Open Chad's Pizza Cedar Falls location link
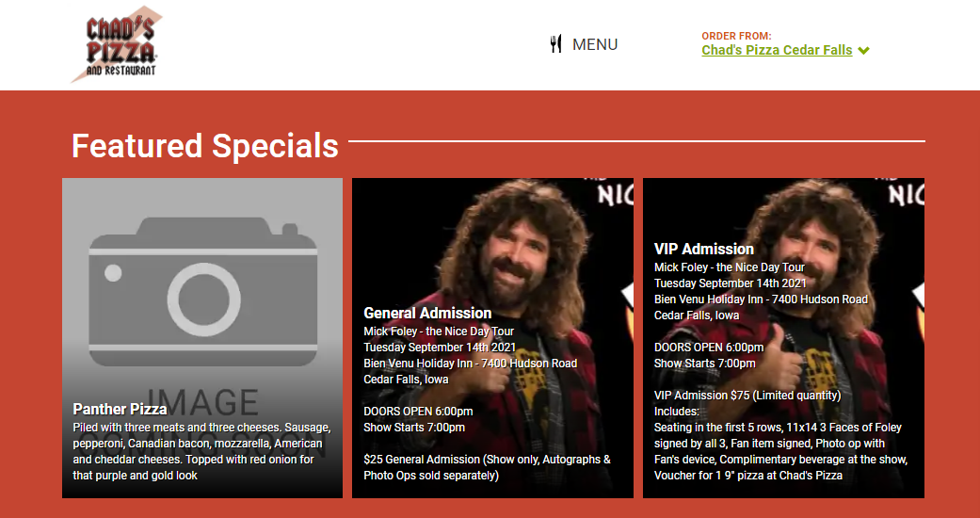Screen dimensions: 980x518 click(777, 50)
